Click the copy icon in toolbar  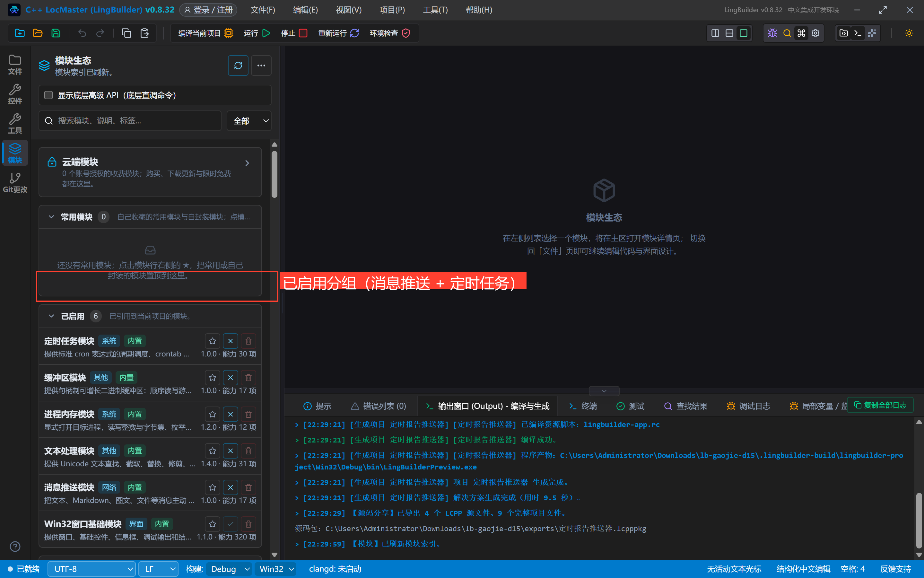126,33
